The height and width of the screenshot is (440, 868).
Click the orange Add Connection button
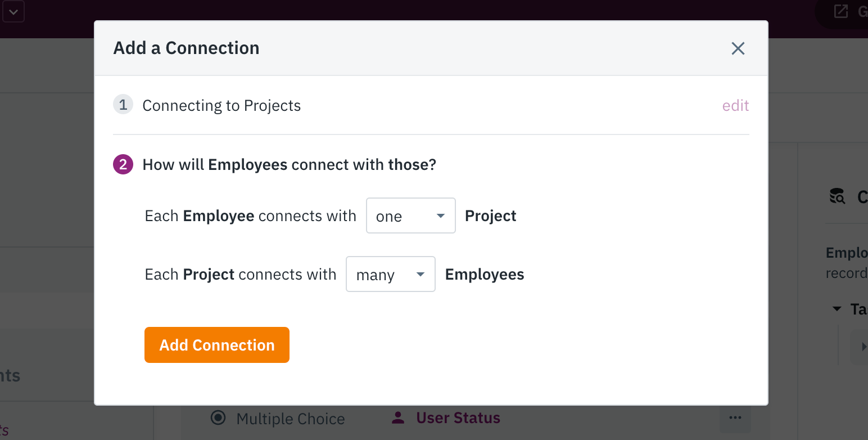pyautogui.click(x=217, y=345)
